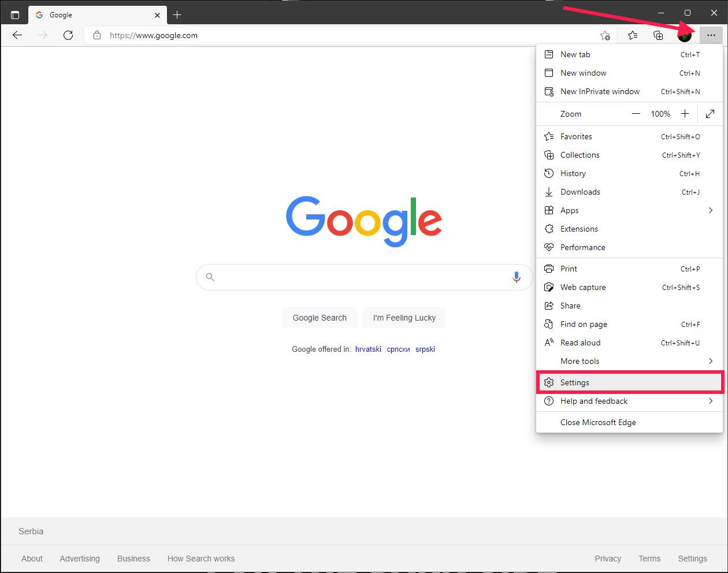Click the profile avatar in the toolbar
This screenshot has height=573, width=728.
pyautogui.click(x=684, y=35)
